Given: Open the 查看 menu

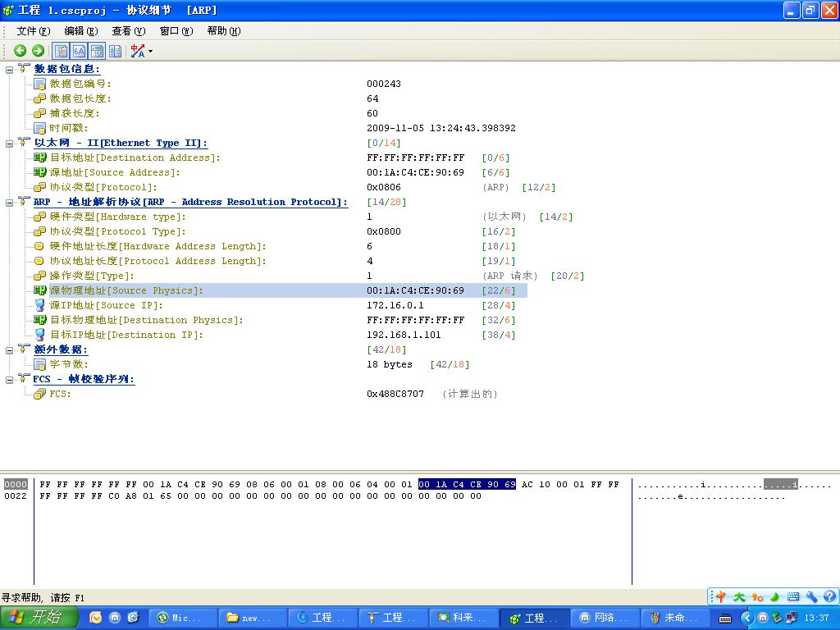Looking at the screenshot, I should coord(128,31).
